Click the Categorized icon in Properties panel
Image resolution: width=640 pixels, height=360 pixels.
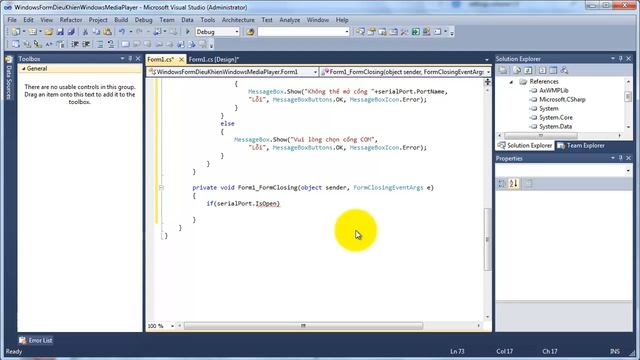[x=502, y=184]
